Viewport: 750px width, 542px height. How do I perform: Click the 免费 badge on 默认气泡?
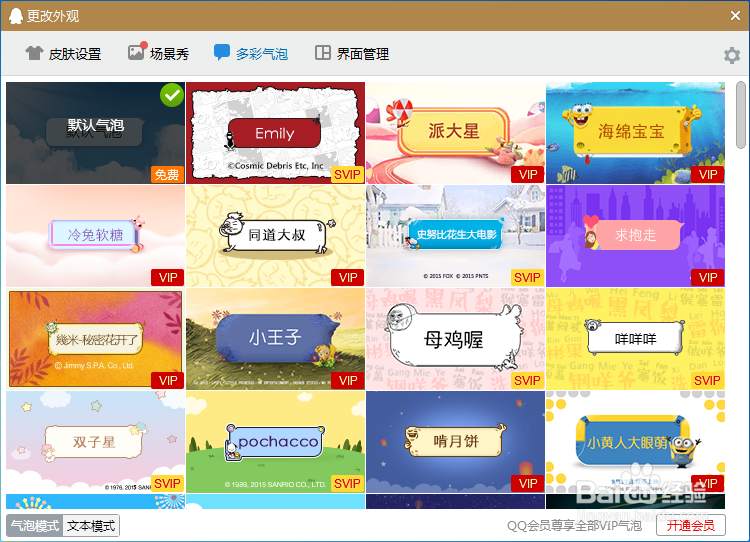pyautogui.click(x=167, y=175)
